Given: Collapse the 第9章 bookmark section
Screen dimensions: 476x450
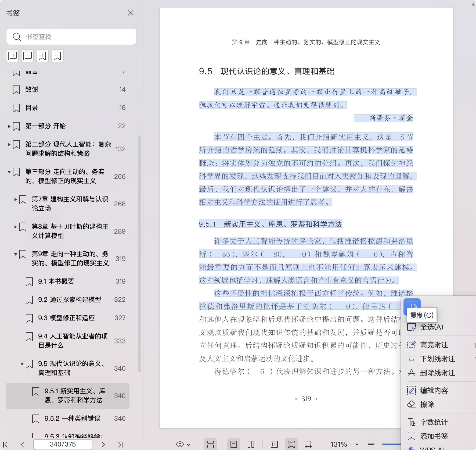Looking at the screenshot, I should tap(15, 255).
